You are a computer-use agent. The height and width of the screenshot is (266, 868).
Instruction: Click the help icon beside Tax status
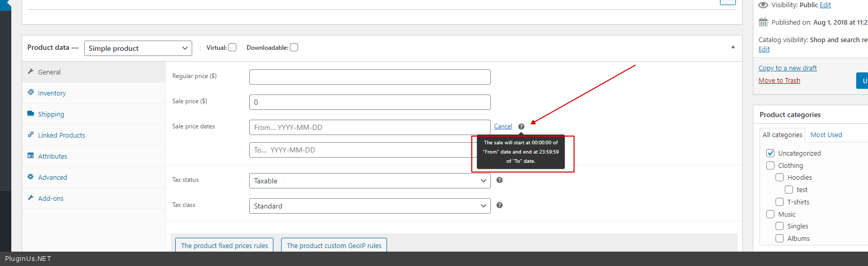click(x=500, y=180)
